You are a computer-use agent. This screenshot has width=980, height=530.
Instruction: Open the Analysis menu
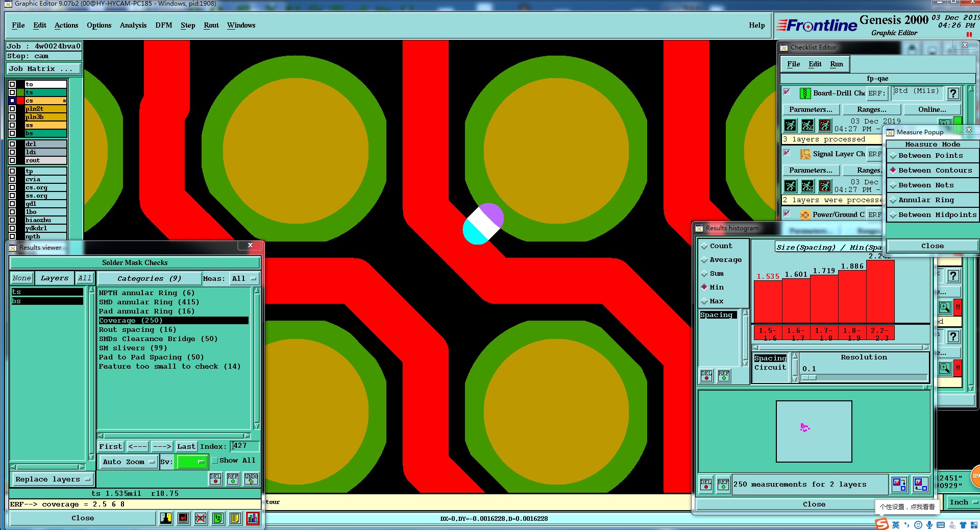pos(133,26)
